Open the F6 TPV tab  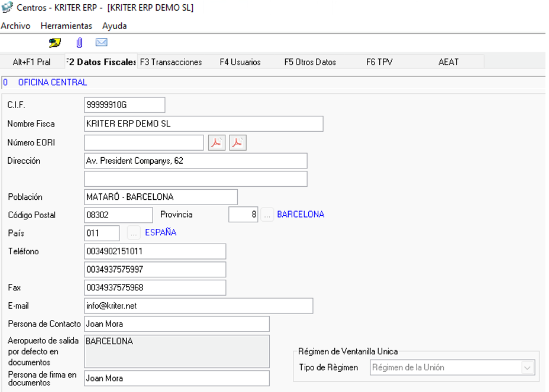coord(379,62)
